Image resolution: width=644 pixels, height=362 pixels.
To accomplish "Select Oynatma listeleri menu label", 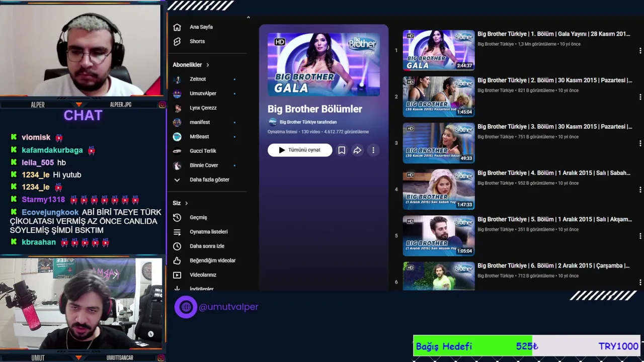I will pos(209,232).
